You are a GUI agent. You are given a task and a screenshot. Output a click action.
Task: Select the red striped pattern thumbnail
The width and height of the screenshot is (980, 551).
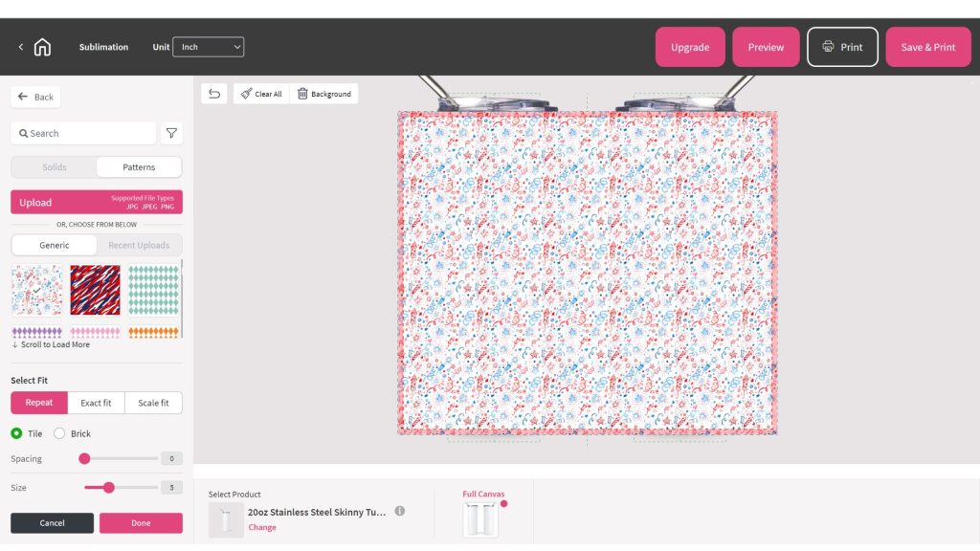[x=96, y=290]
